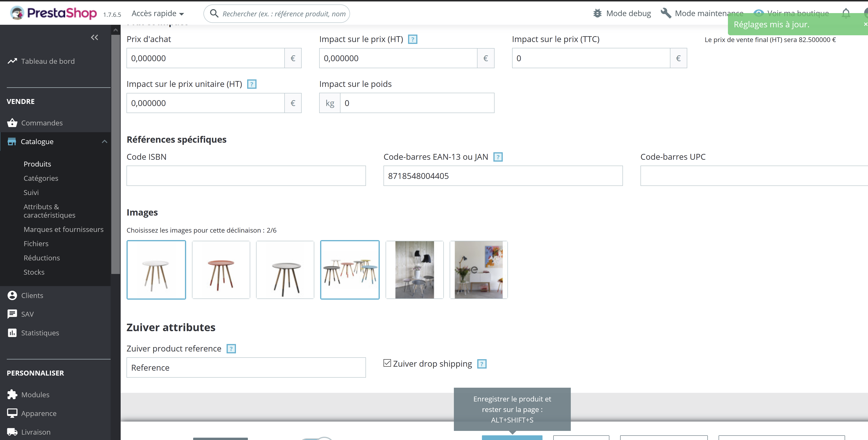This screenshot has width=868, height=440.
Task: Deselect the multicolor tables image thumbnail
Action: coord(349,269)
